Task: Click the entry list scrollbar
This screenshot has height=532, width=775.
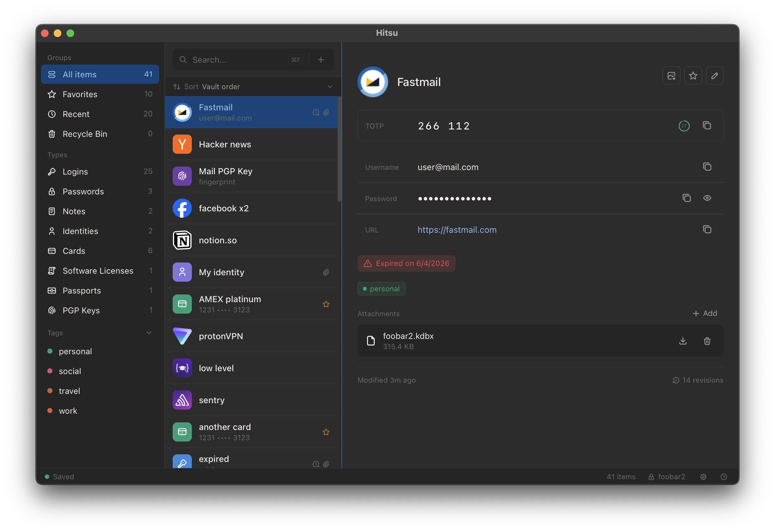Action: coord(339,149)
